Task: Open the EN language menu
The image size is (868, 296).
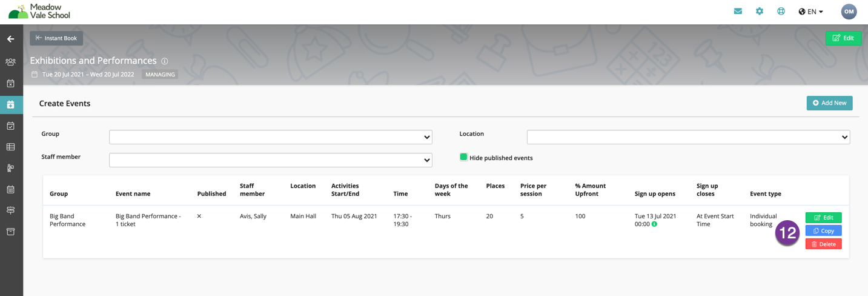Action: [811, 12]
